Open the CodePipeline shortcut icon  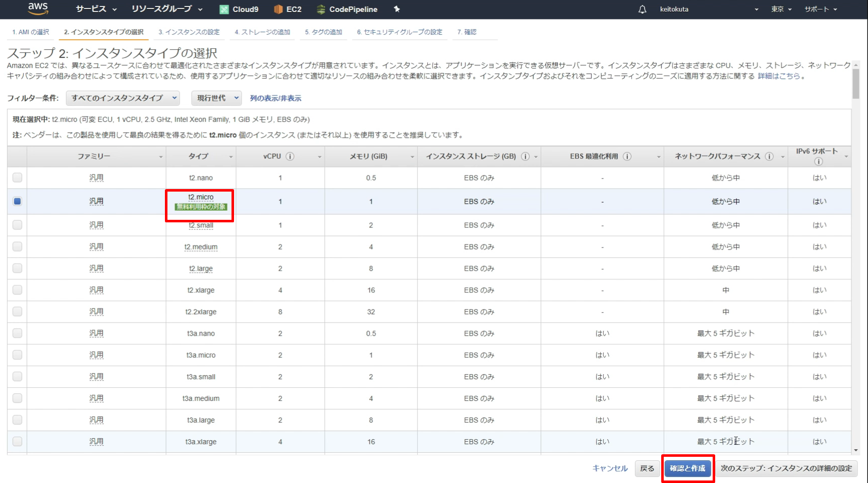pyautogui.click(x=321, y=9)
